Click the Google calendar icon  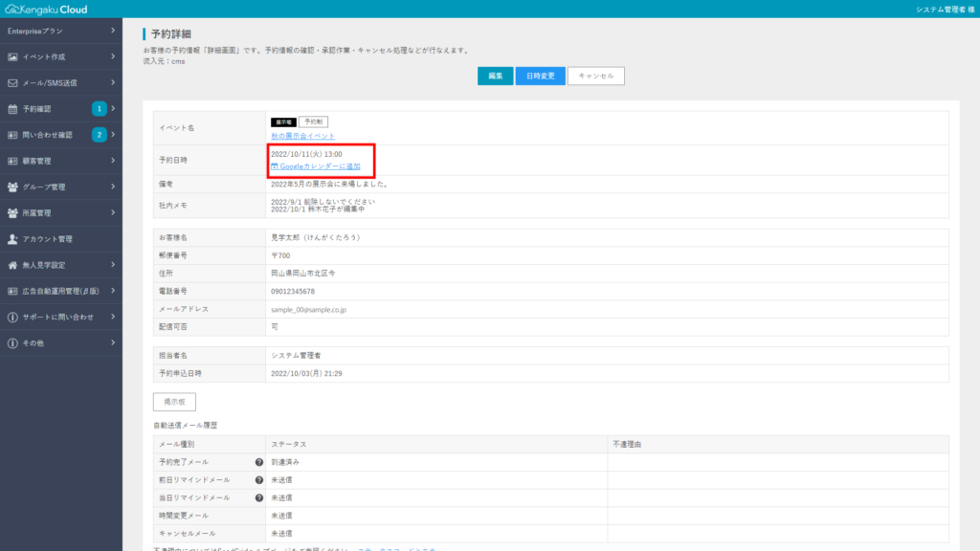275,166
